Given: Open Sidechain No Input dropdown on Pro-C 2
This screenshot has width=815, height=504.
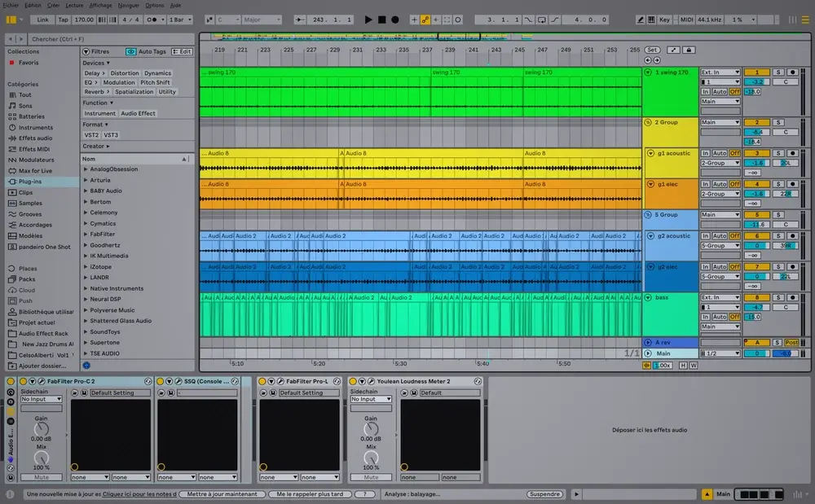Looking at the screenshot, I should pos(41,399).
